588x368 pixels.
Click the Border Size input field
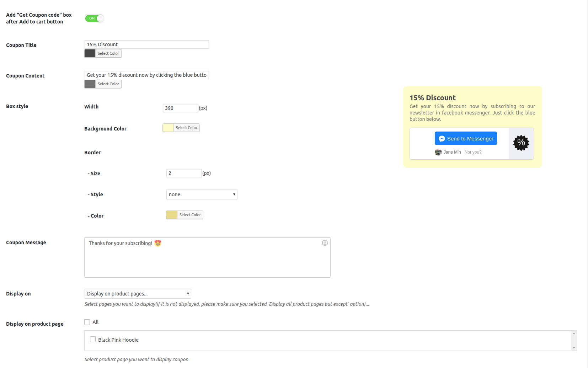[x=184, y=173]
